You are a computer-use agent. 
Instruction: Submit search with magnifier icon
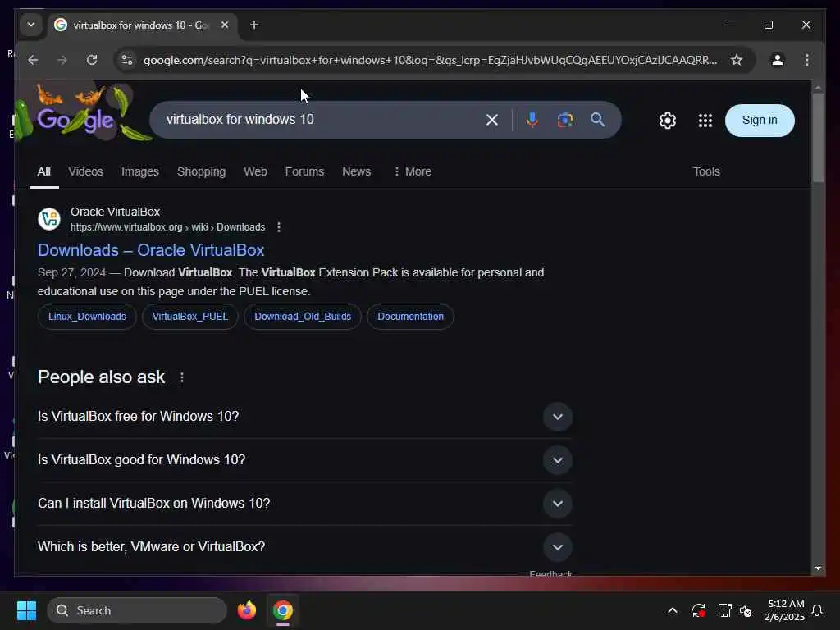pos(597,120)
